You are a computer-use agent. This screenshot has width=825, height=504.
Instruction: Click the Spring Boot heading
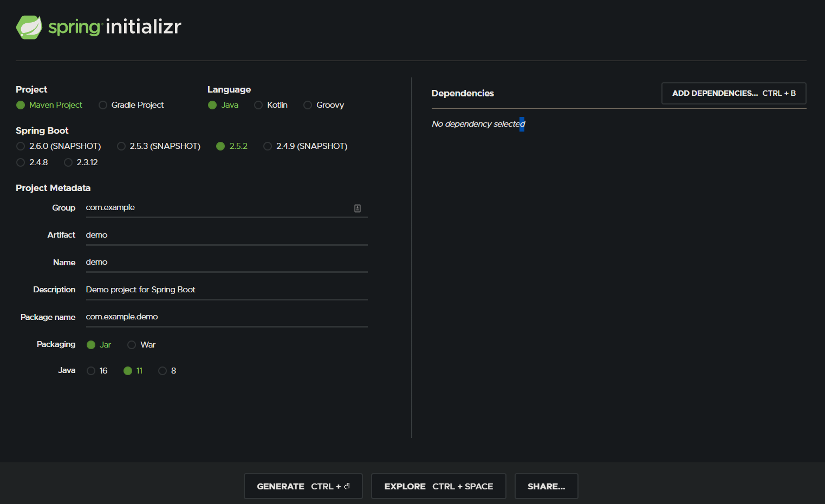(x=42, y=130)
